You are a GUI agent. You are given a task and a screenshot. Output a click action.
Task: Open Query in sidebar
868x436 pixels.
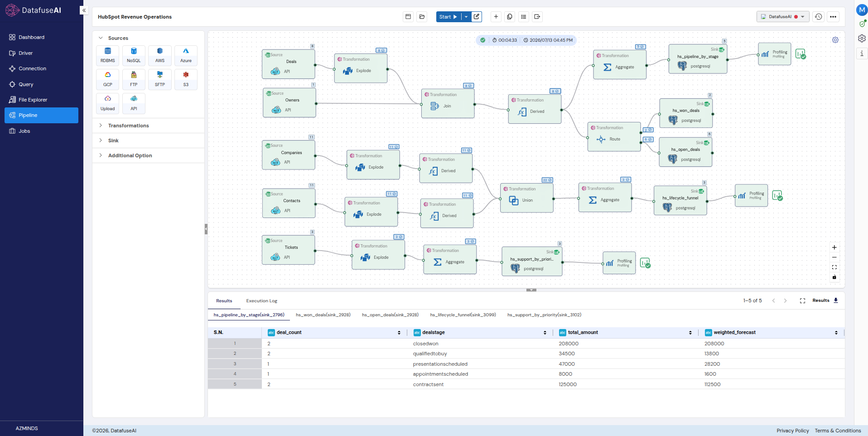click(x=41, y=84)
